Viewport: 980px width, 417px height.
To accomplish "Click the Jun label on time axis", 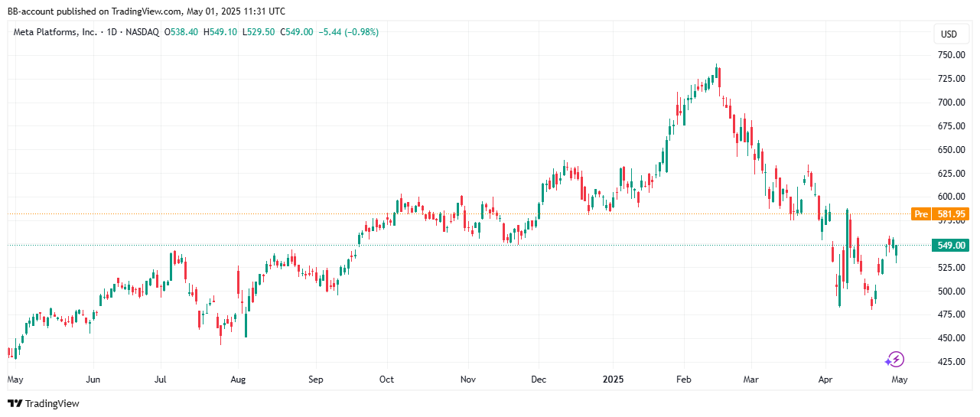I will [x=93, y=379].
